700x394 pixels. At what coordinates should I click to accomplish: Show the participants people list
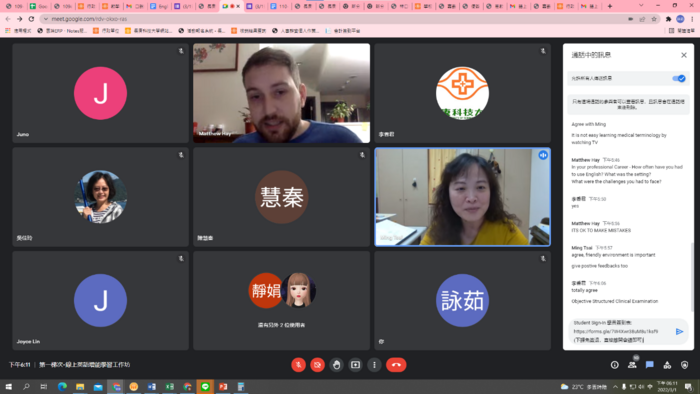tap(632, 365)
